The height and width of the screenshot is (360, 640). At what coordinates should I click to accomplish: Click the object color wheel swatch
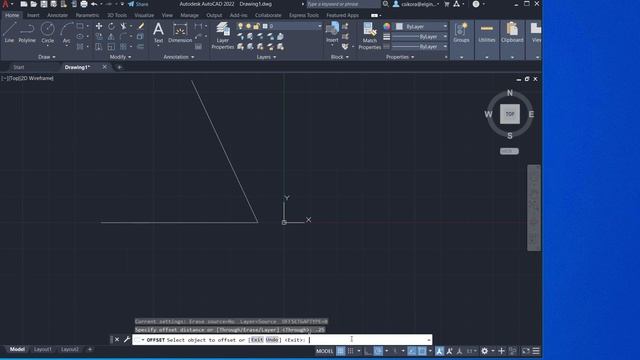click(x=387, y=27)
